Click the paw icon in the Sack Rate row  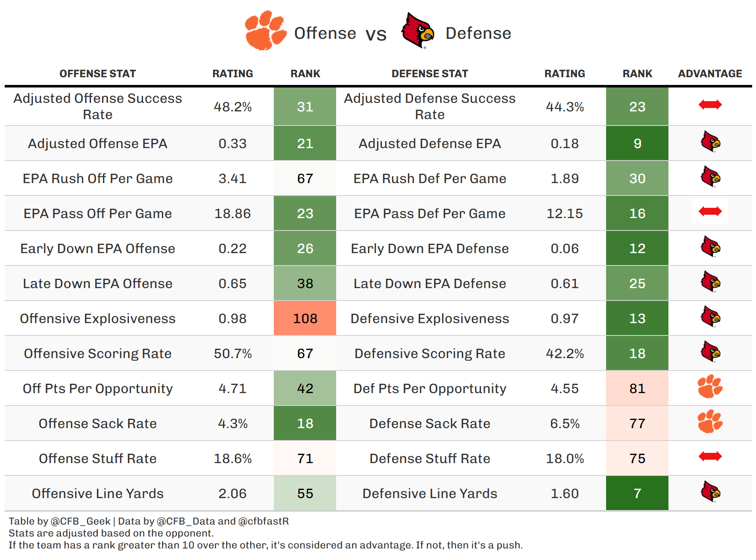click(x=710, y=421)
